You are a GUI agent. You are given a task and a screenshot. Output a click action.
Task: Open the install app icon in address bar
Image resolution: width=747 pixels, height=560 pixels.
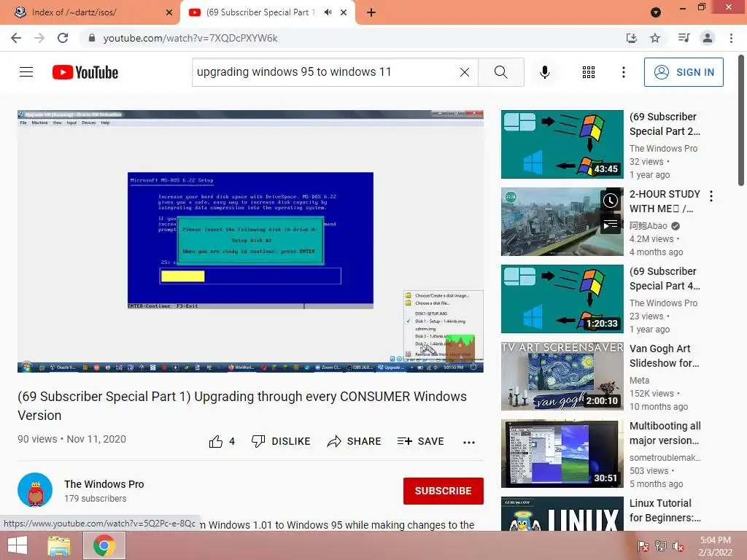631,38
